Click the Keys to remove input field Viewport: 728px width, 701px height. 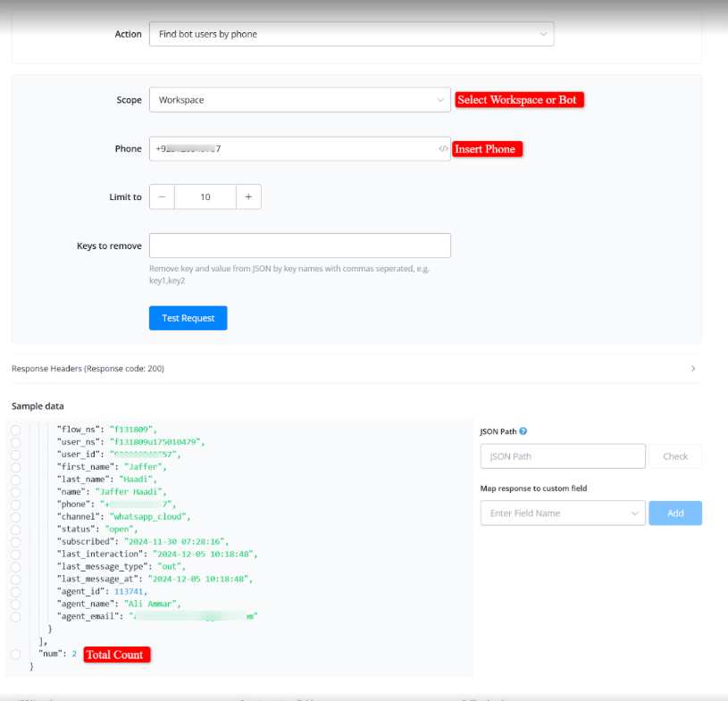coord(299,246)
